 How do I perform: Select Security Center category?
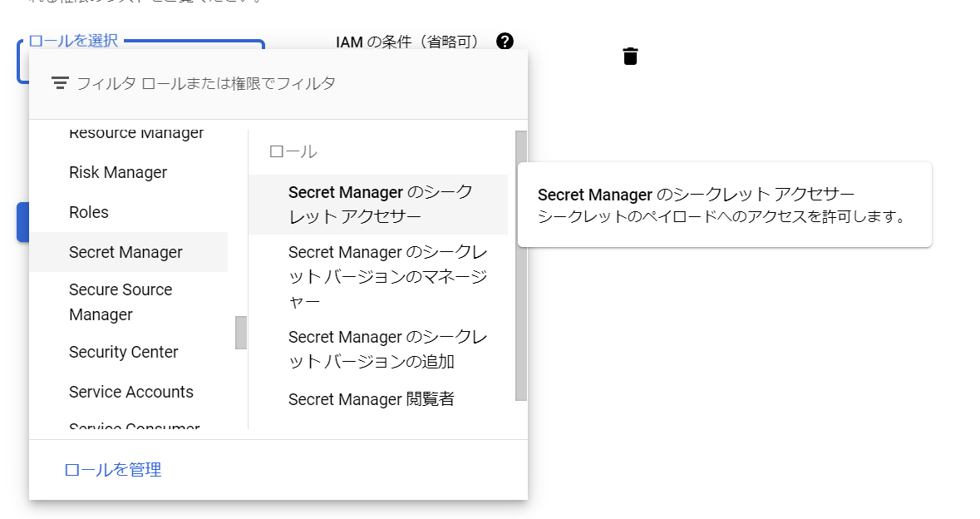pos(128,352)
